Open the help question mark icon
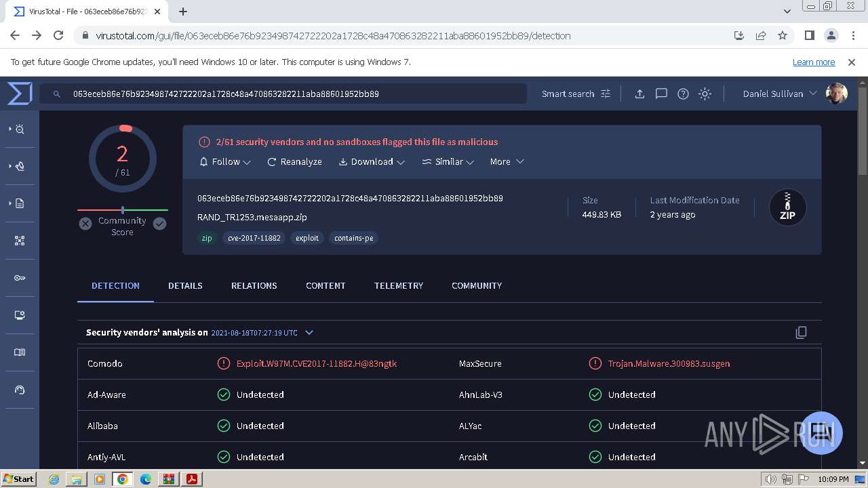This screenshot has width=868, height=488. (683, 94)
